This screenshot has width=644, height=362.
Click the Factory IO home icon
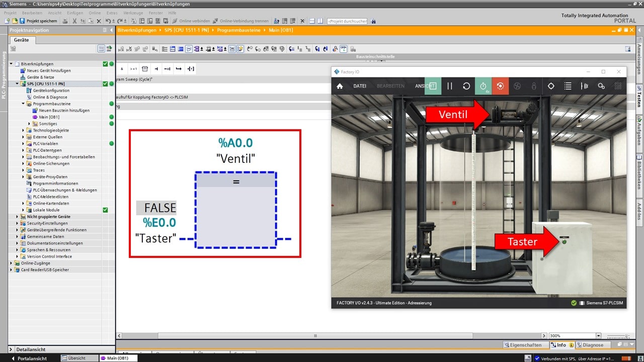(340, 86)
